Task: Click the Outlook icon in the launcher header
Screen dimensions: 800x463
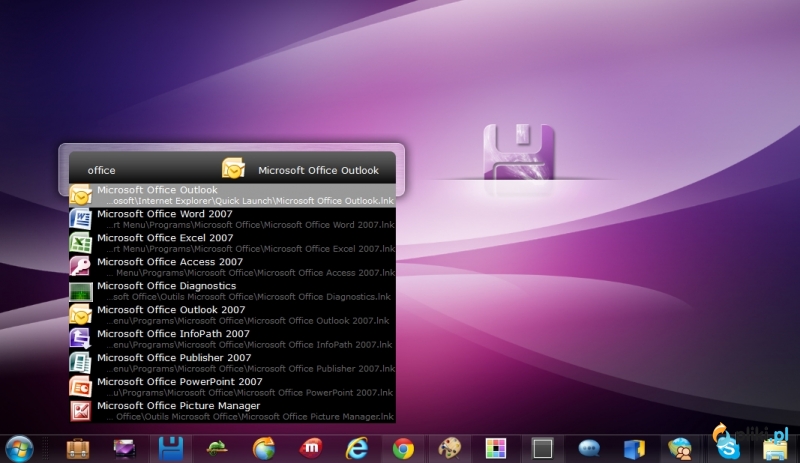Action: click(233, 169)
